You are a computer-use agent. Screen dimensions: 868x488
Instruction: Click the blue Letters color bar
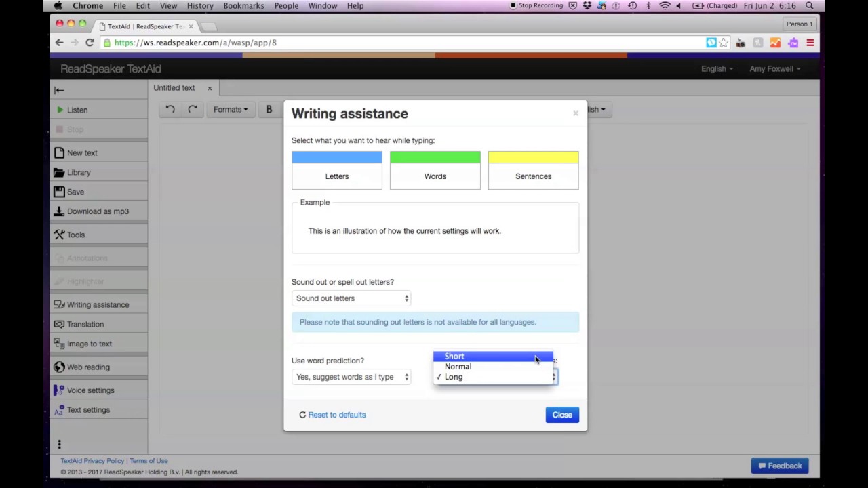337,157
